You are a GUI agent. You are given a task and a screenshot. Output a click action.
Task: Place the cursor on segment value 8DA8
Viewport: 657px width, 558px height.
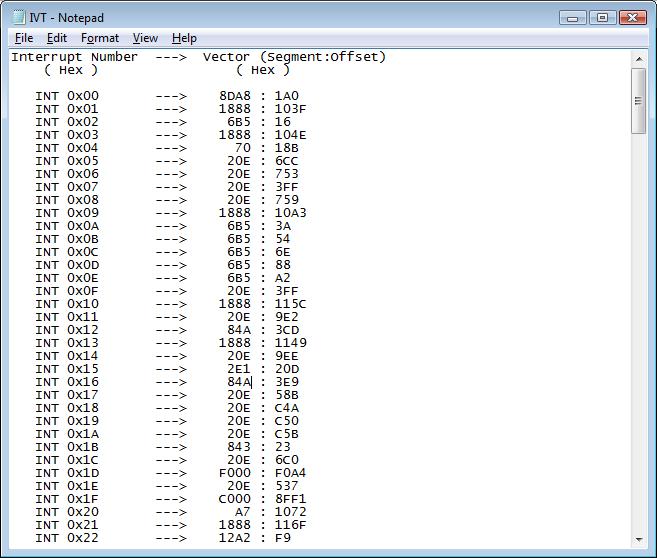[x=234, y=96]
